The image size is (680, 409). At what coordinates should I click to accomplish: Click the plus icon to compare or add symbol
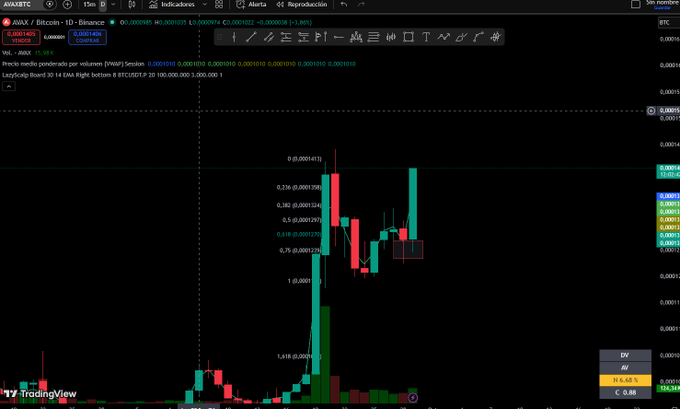67,4
